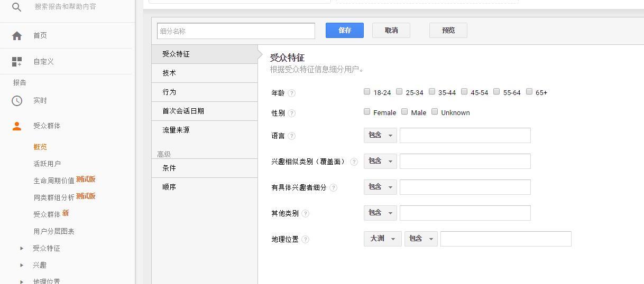Open the 首页 home icon
Screen dimensions: 644x284
pos(17,35)
